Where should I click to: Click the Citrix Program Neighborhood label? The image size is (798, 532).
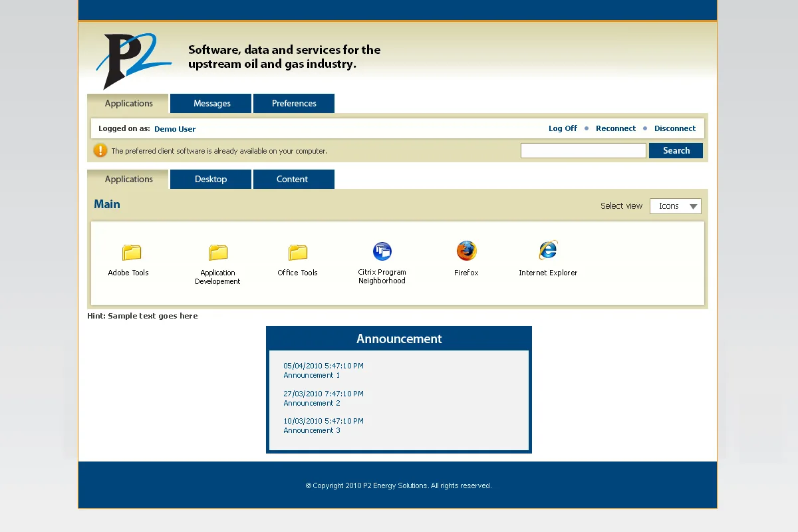[x=382, y=277]
